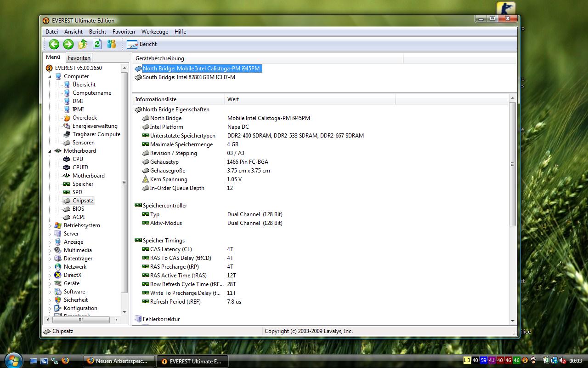This screenshot has height=368, width=588.
Task: Click the BIOS chip icon in the tree
Action: pos(67,209)
